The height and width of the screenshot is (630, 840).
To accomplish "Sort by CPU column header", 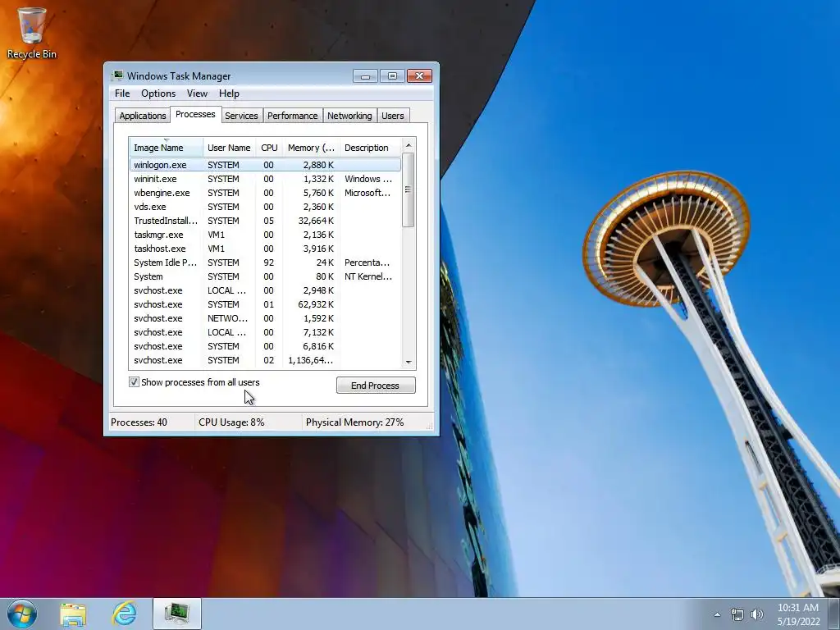I will [x=269, y=148].
